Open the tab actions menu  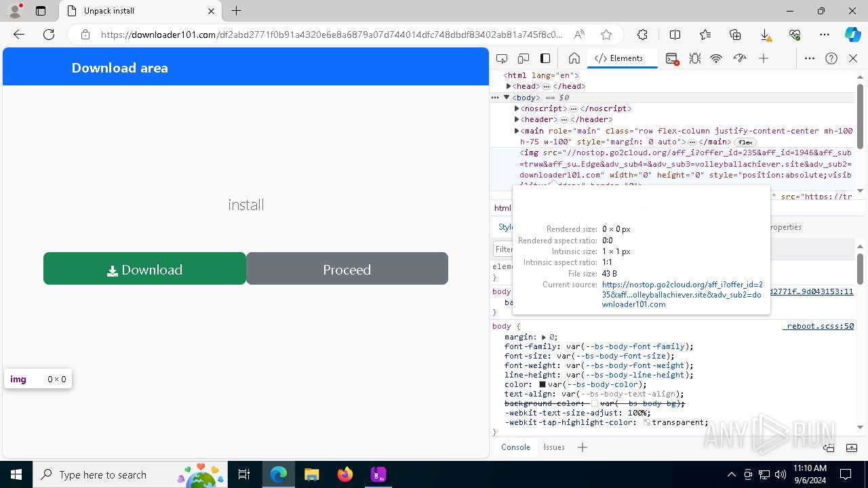41,11
